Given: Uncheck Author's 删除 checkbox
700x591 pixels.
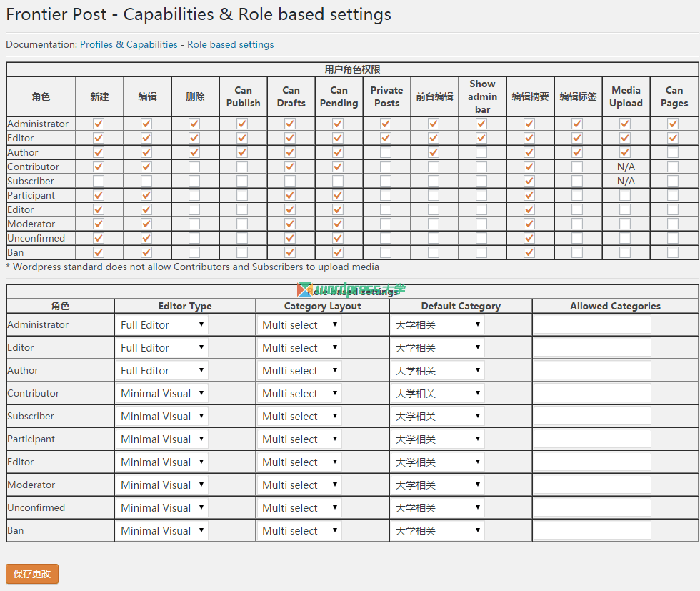Looking at the screenshot, I should click(x=194, y=152).
